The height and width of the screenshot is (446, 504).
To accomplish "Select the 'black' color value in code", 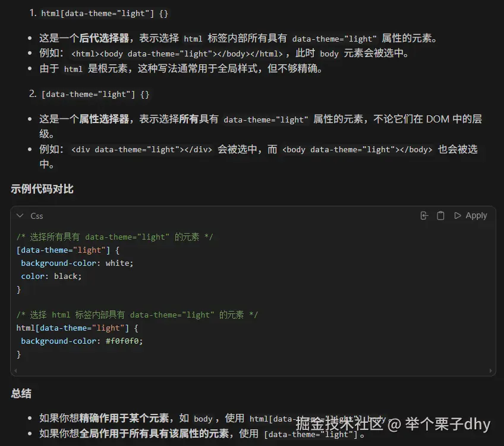I will point(67,276).
